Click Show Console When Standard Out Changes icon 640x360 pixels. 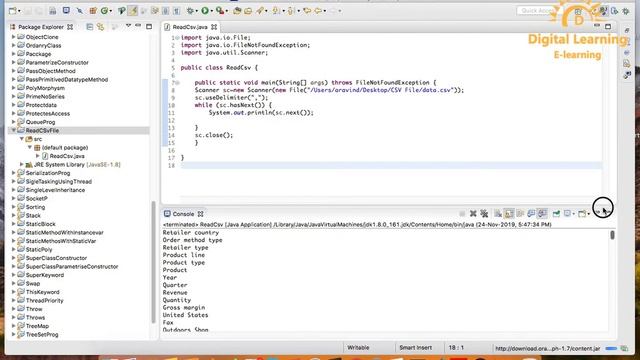(531, 213)
